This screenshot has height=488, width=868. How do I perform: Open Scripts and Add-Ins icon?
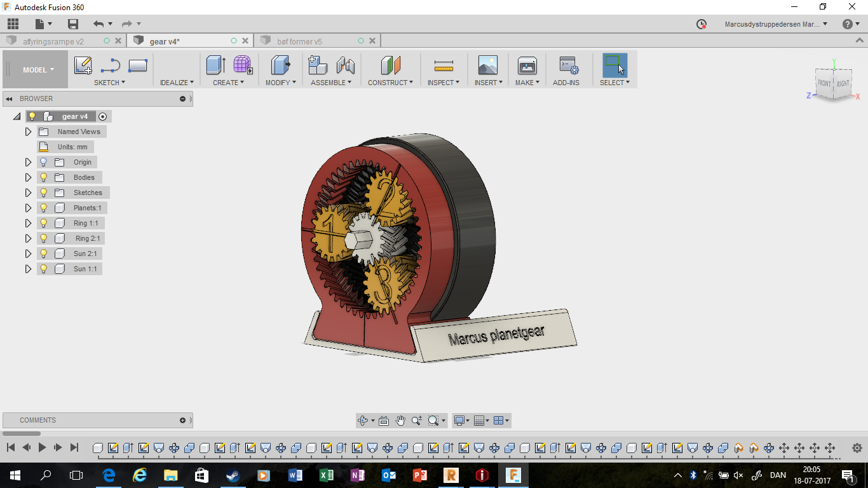click(x=568, y=65)
